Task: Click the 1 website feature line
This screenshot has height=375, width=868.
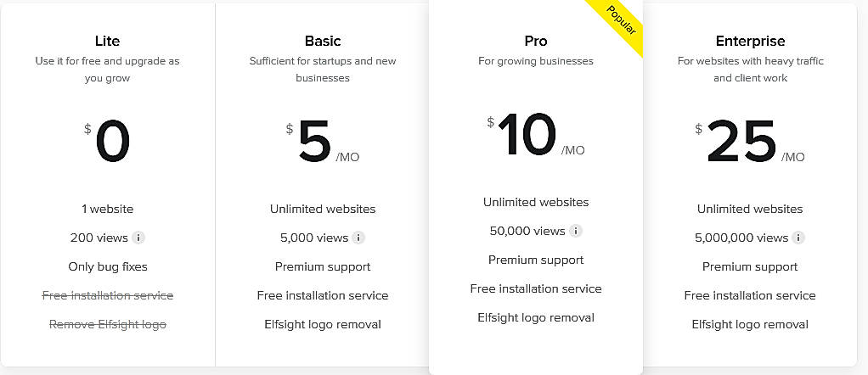Action: coord(108,209)
